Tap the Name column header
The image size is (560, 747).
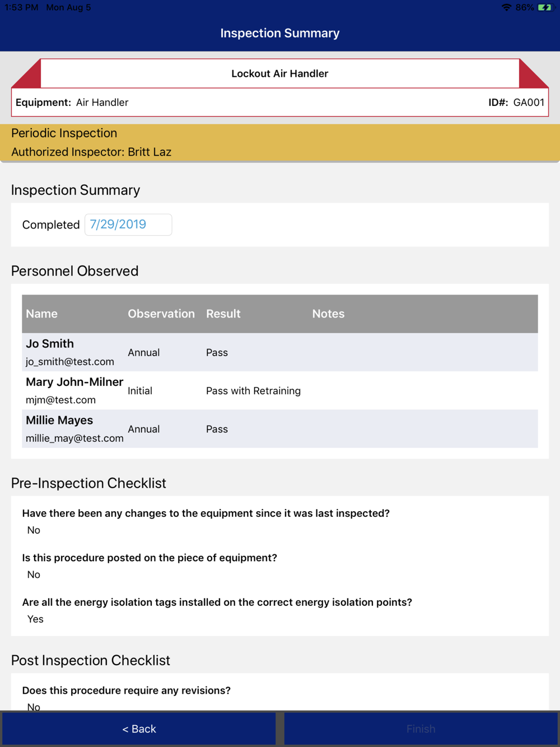(41, 314)
